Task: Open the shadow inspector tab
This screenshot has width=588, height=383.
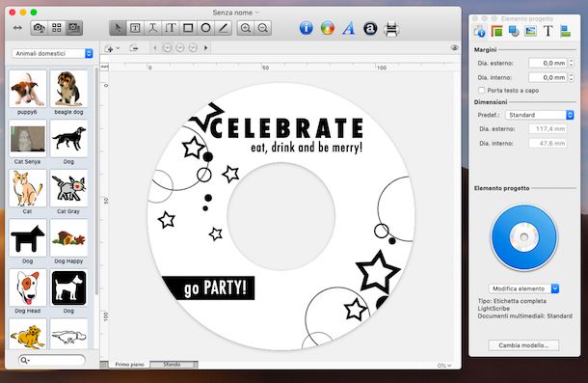Action: (514, 31)
